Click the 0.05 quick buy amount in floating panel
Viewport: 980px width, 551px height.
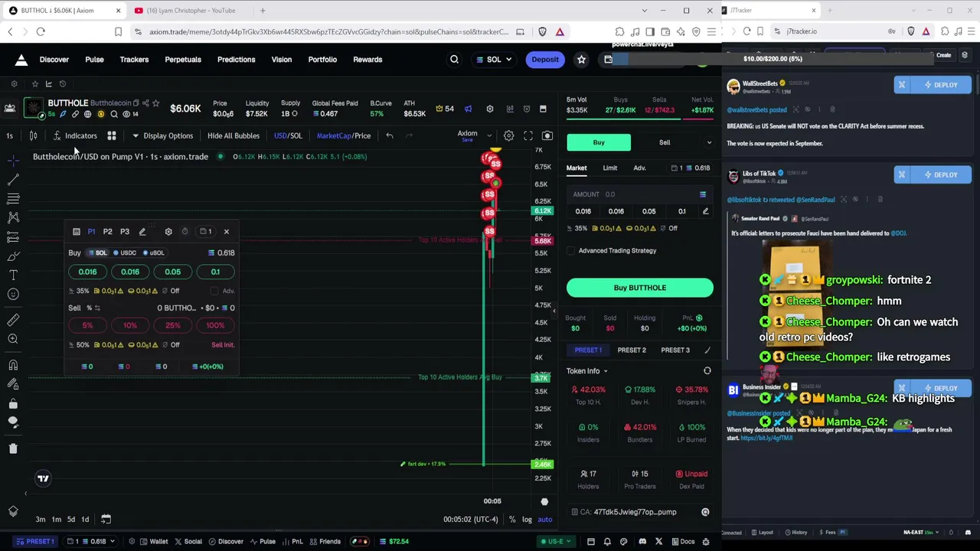pyautogui.click(x=173, y=272)
